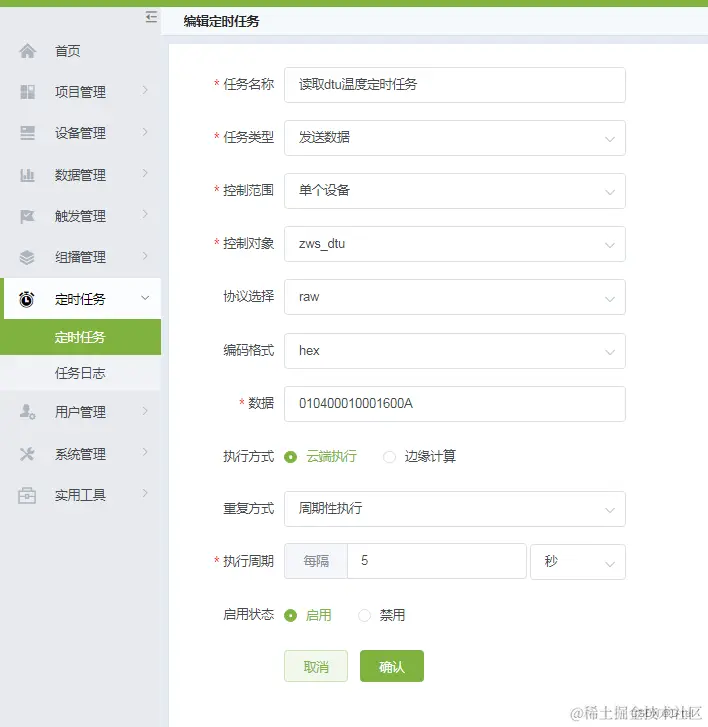
Task: Click the 定时任务 alarm clock icon
Action: coord(26,299)
